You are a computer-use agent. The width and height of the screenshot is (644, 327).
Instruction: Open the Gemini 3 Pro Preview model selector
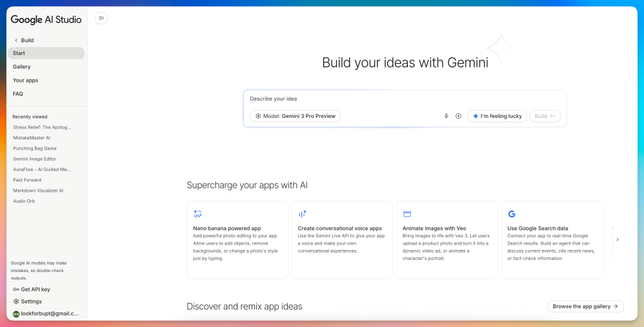pyautogui.click(x=295, y=116)
